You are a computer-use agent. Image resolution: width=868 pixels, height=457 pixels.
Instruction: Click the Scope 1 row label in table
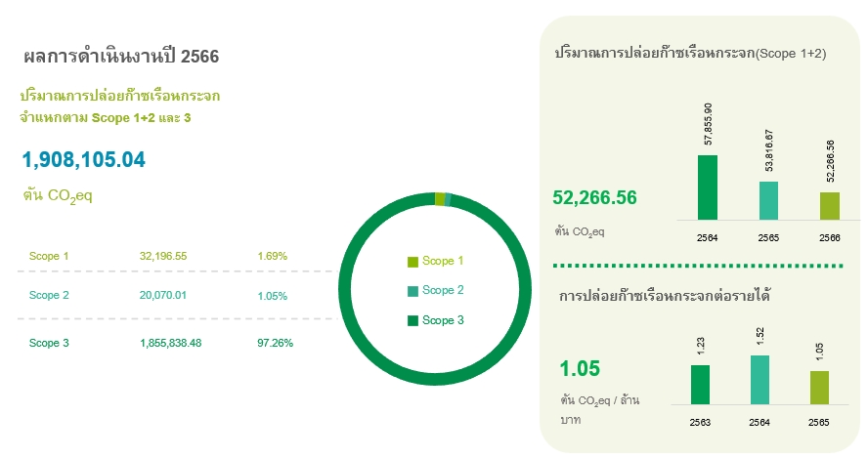coord(49,256)
